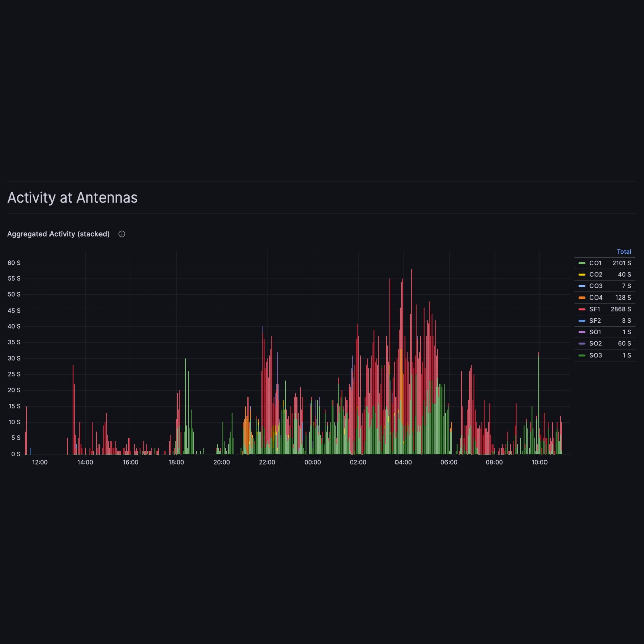Click the SO1 violet series color icon

click(x=582, y=332)
